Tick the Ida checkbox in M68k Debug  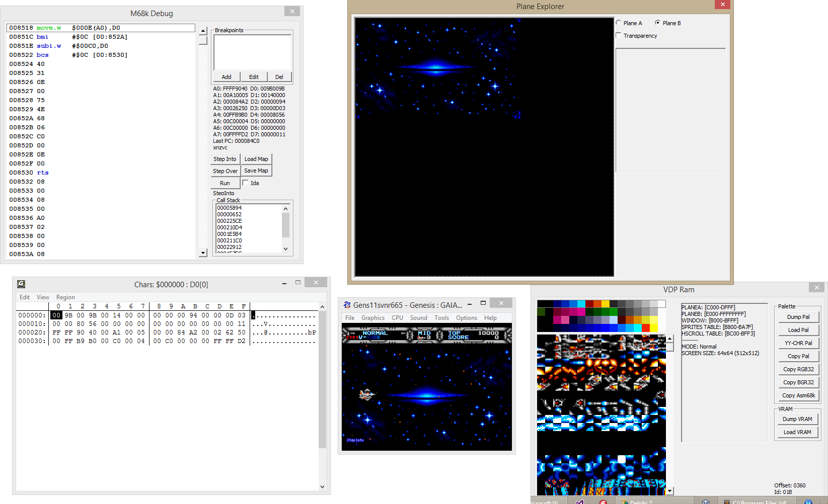[x=245, y=183]
